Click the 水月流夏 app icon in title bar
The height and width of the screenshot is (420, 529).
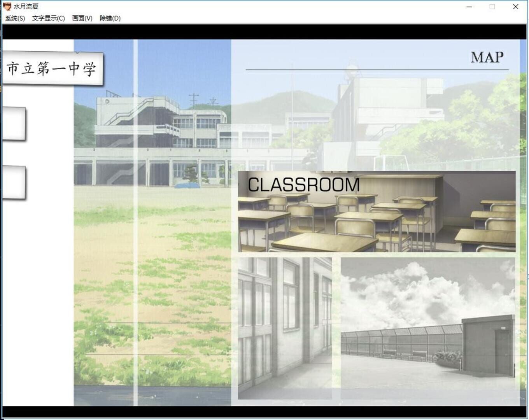click(x=7, y=7)
